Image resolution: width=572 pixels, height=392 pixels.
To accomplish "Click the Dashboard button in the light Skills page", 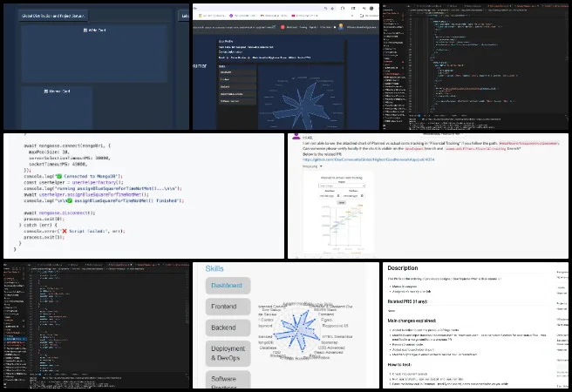I will pyautogui.click(x=228, y=286).
